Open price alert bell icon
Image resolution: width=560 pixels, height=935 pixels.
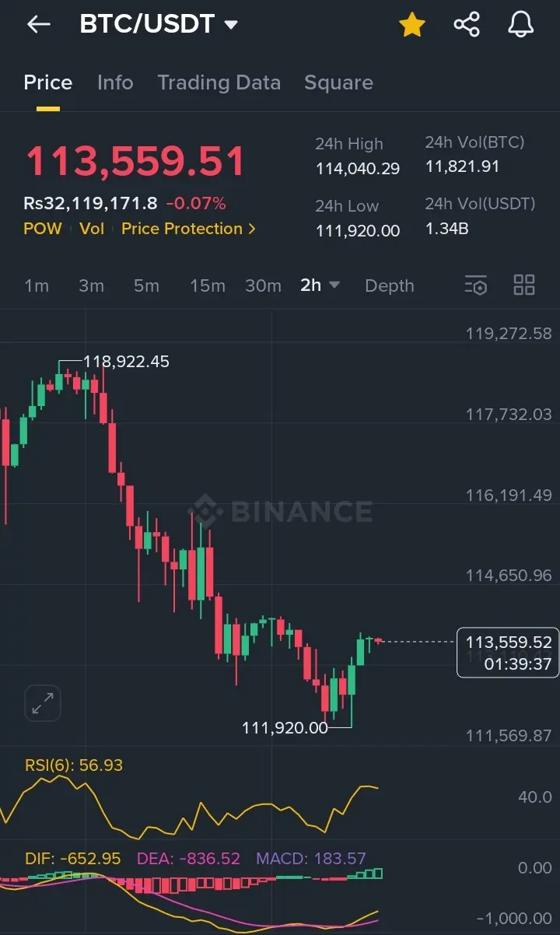tap(521, 25)
